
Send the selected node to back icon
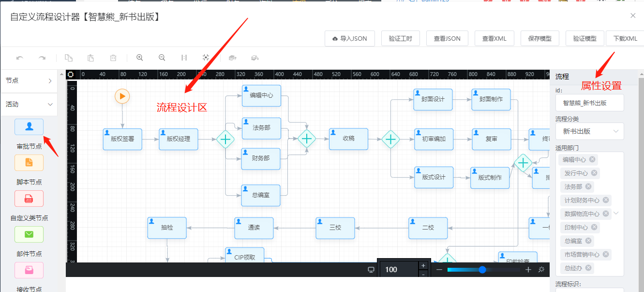click(255, 58)
